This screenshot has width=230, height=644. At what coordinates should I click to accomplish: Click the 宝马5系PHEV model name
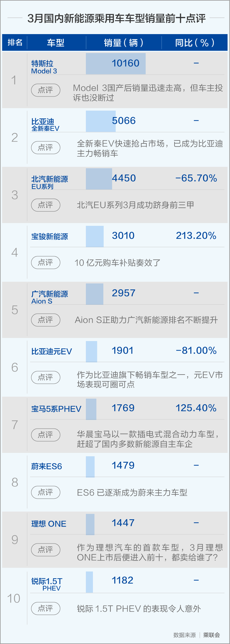56,409
